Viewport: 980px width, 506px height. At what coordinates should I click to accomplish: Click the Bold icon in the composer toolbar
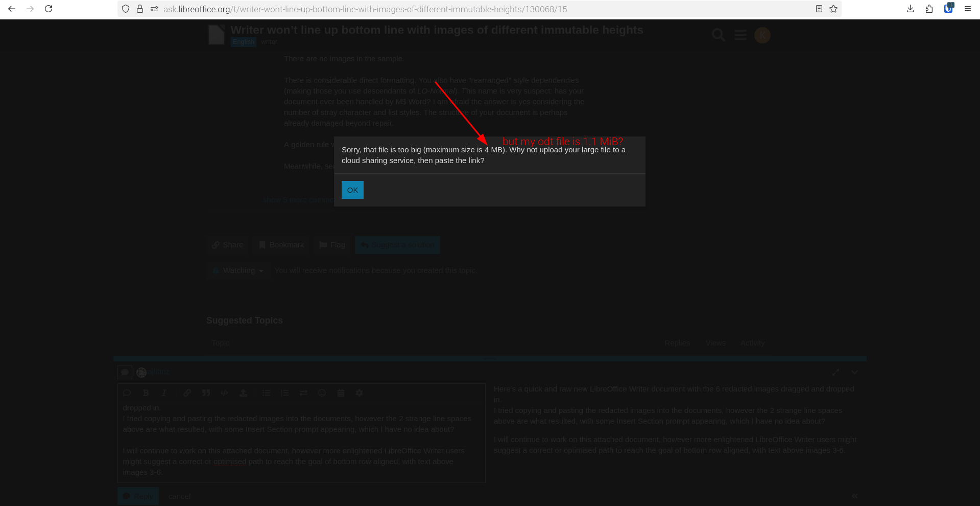pyautogui.click(x=146, y=393)
